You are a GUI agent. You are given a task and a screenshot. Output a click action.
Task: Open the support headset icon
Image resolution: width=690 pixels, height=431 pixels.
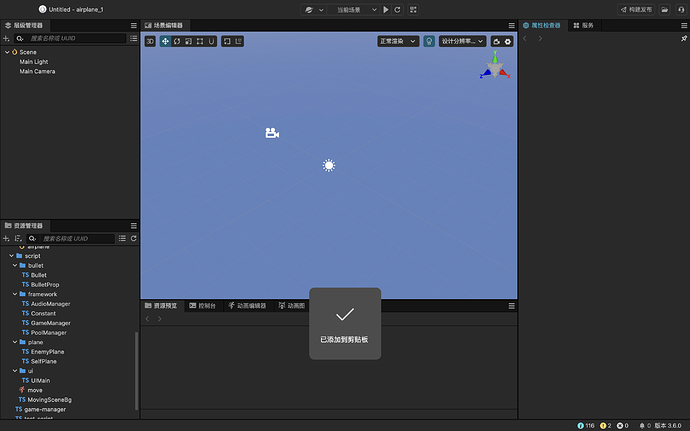click(x=681, y=10)
